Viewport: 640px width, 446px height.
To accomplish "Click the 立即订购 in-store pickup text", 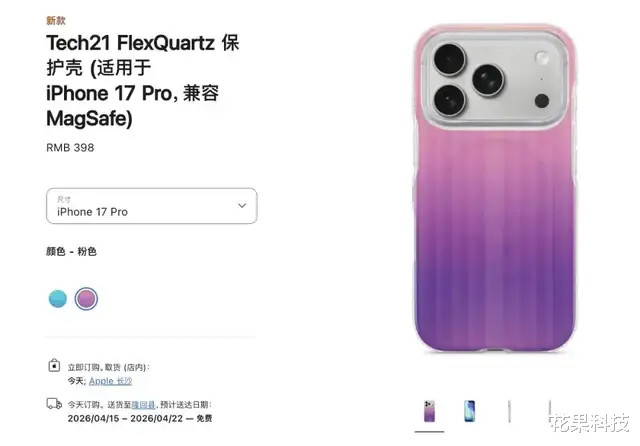I will point(109,367).
